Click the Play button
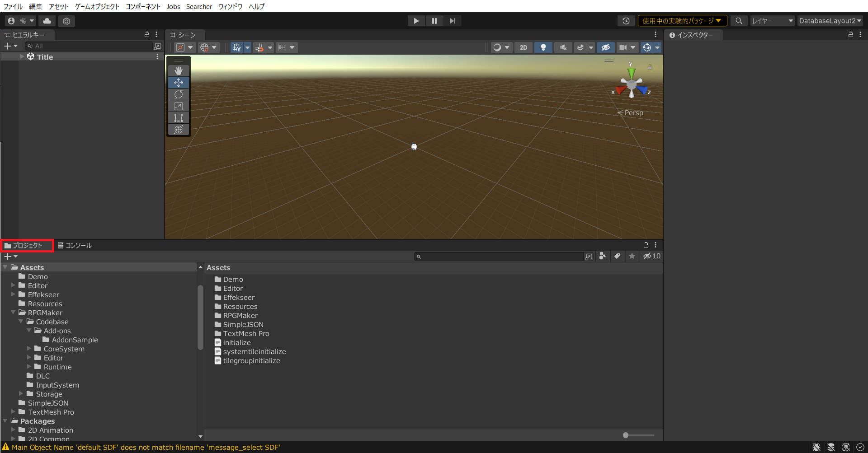 [416, 21]
